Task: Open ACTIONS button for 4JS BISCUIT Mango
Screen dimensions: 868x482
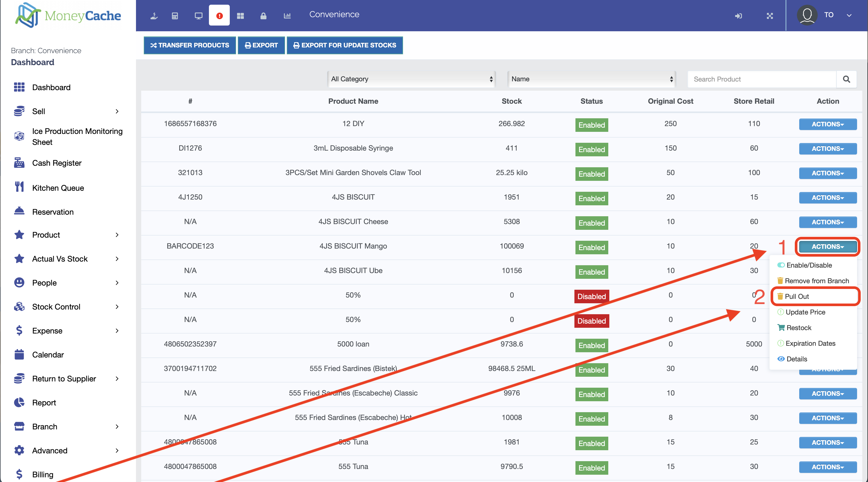Action: point(828,246)
